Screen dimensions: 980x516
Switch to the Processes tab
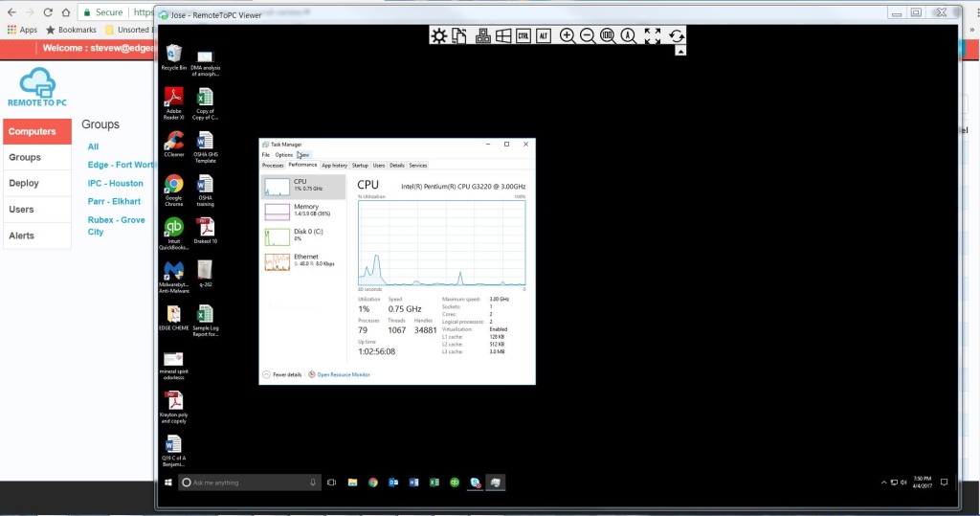click(x=273, y=166)
